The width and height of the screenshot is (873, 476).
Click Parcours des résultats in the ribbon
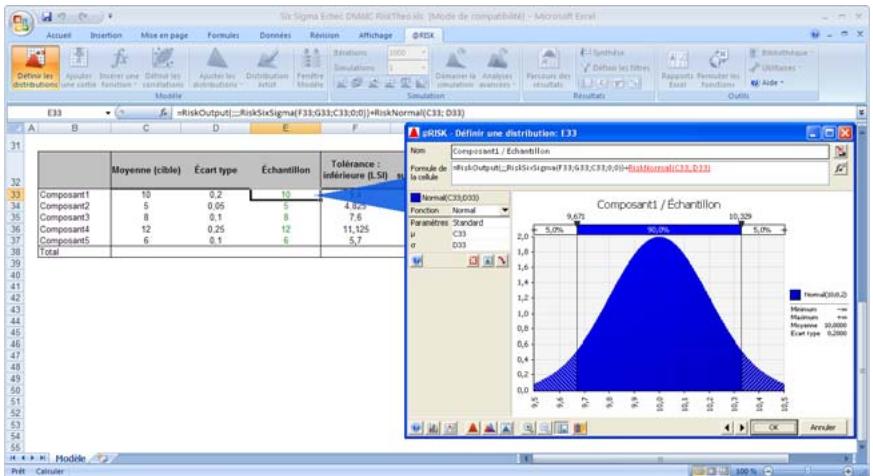coord(548,68)
